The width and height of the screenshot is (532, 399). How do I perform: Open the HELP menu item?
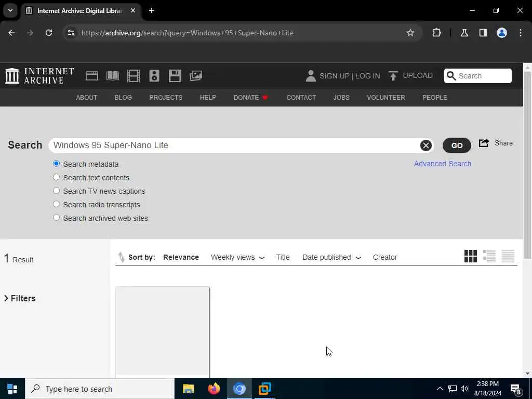(x=208, y=97)
